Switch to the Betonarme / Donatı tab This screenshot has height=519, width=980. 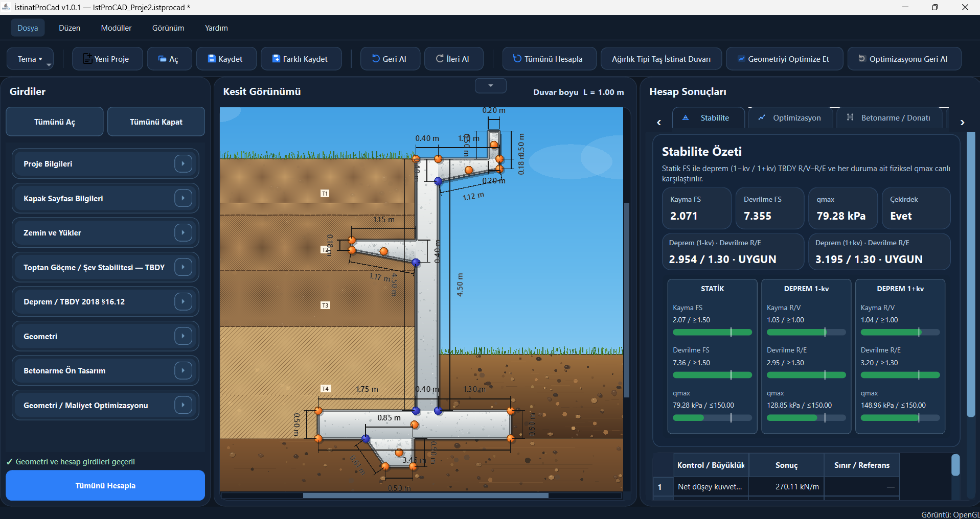coord(888,117)
